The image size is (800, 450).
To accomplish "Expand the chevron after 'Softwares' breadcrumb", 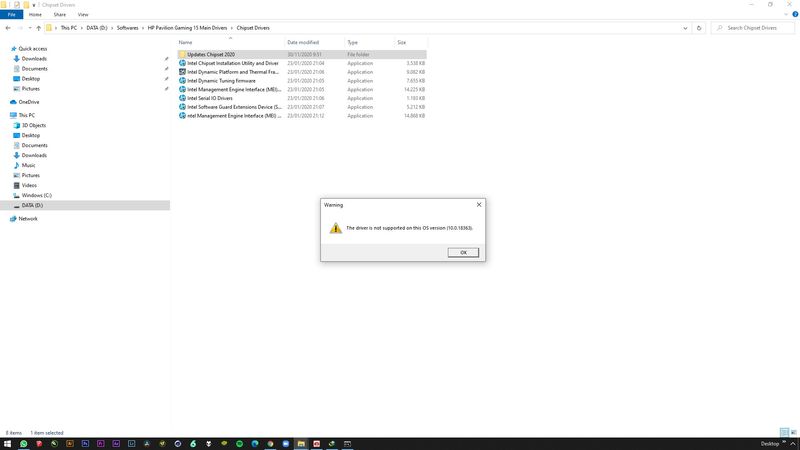I will coord(143,28).
